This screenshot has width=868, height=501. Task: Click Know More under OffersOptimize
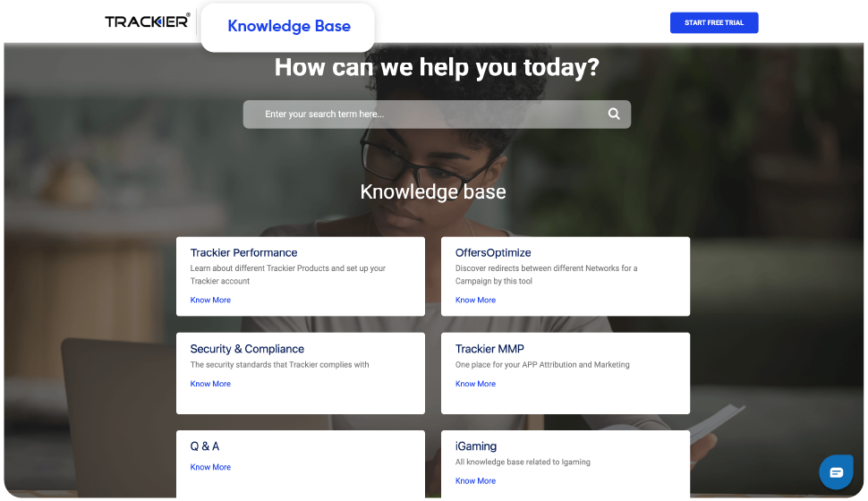[x=475, y=301]
